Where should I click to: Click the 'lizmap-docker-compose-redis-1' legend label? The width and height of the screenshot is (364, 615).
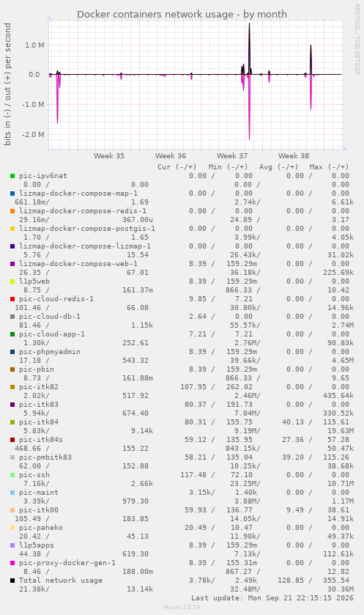coord(83,211)
